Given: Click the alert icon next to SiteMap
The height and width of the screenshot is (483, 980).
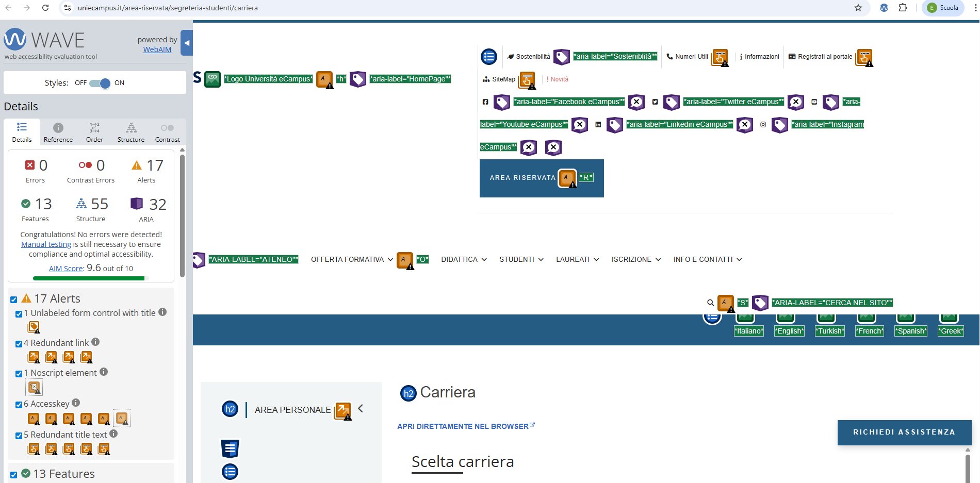Looking at the screenshot, I should pos(527,80).
